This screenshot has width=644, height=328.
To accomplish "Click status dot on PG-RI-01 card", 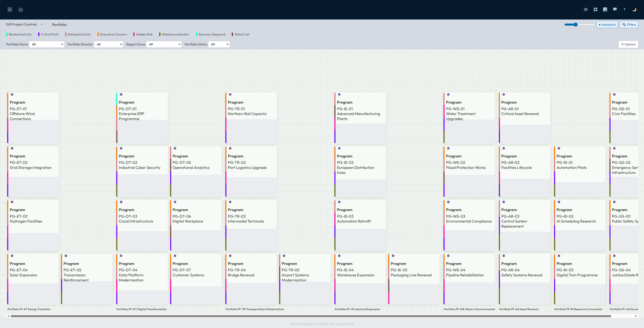I will pyautogui.click(x=559, y=148).
